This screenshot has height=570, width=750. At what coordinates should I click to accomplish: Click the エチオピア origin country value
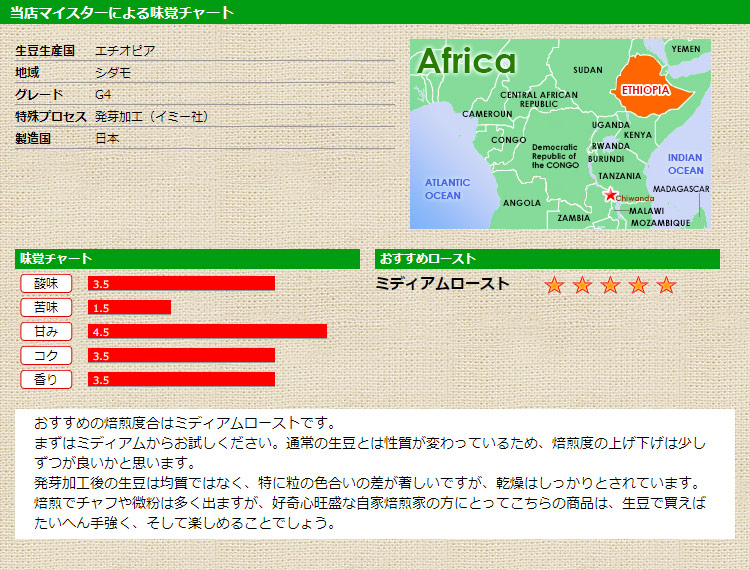pyautogui.click(x=125, y=50)
